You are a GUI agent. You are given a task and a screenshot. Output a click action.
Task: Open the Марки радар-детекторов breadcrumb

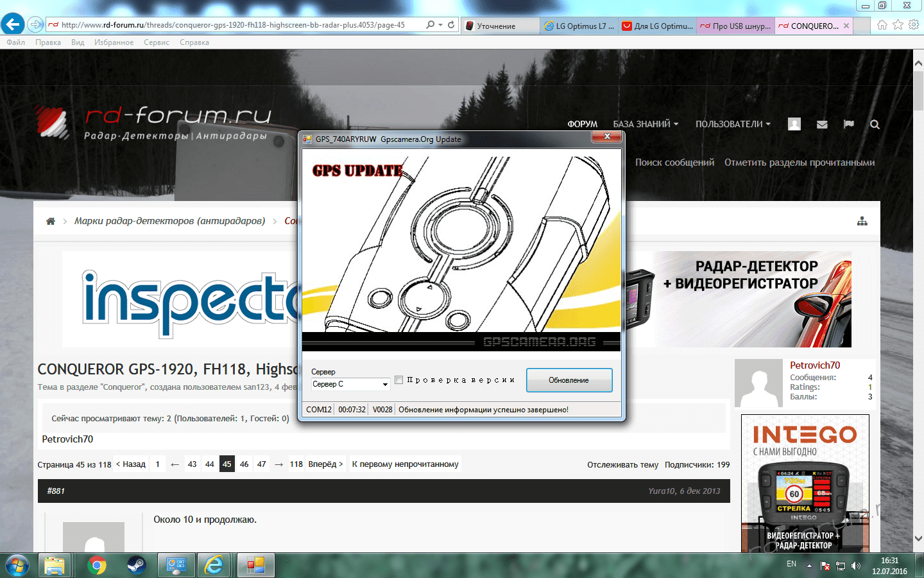click(x=169, y=221)
